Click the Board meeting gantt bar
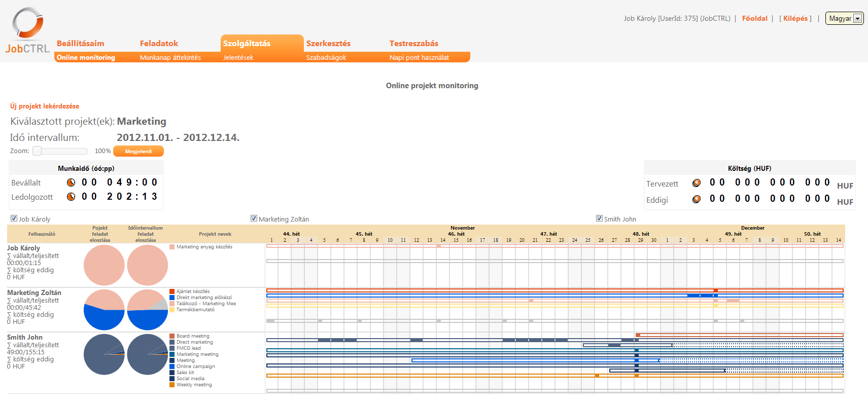 point(739,335)
